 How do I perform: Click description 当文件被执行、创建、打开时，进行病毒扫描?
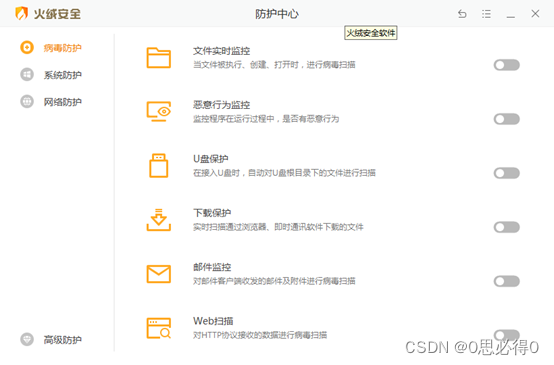point(274,65)
